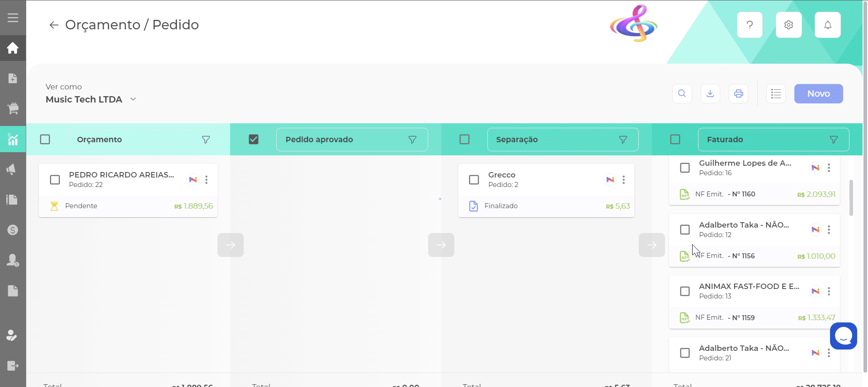Viewport: 868px width, 387px height.
Task: Click the back arrow beside Orçamento / Pedido
Action: pyautogui.click(x=54, y=25)
